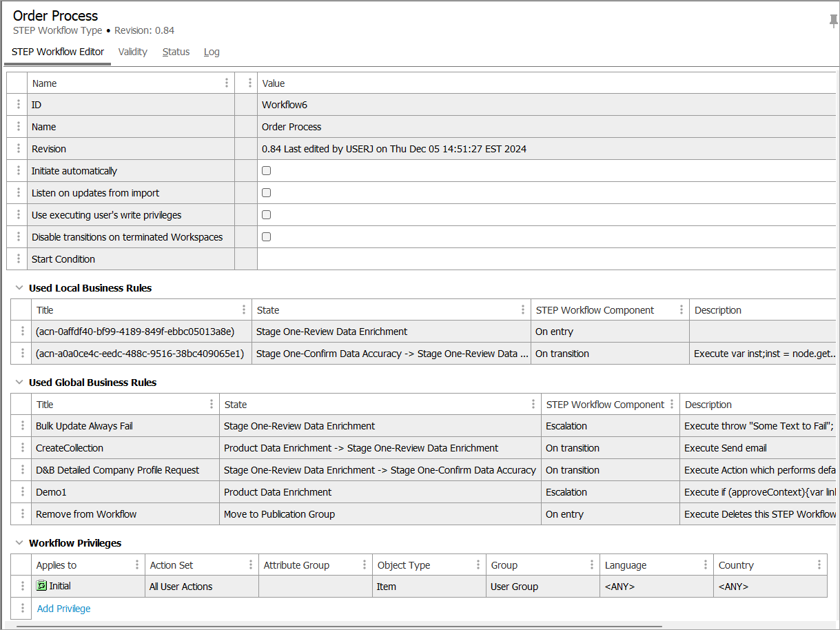The height and width of the screenshot is (630, 840).
Task: Click the green Initial state icon
Action: pyautogui.click(x=41, y=587)
